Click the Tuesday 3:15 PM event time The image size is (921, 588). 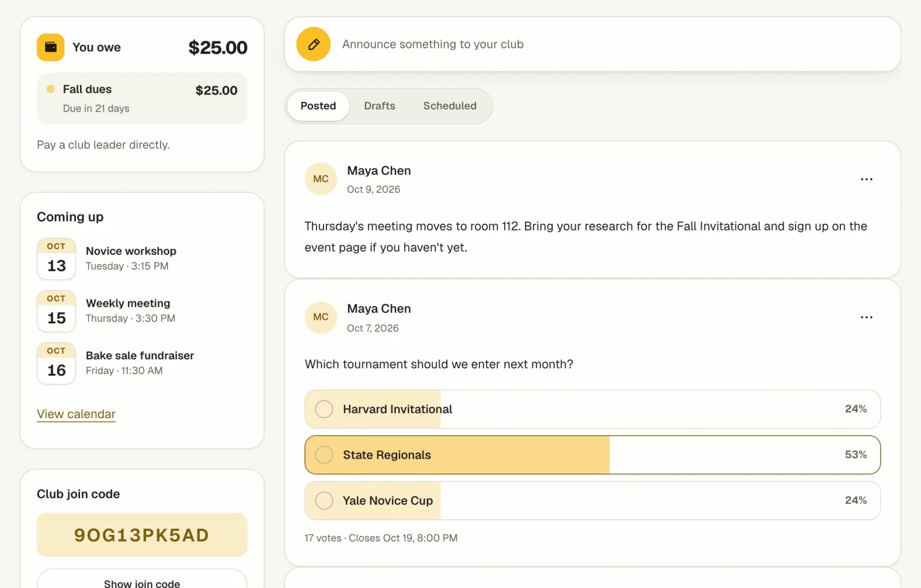[127, 266]
